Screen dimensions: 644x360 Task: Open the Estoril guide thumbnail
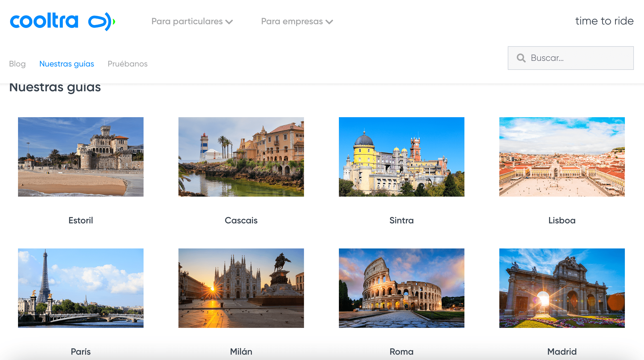81,157
